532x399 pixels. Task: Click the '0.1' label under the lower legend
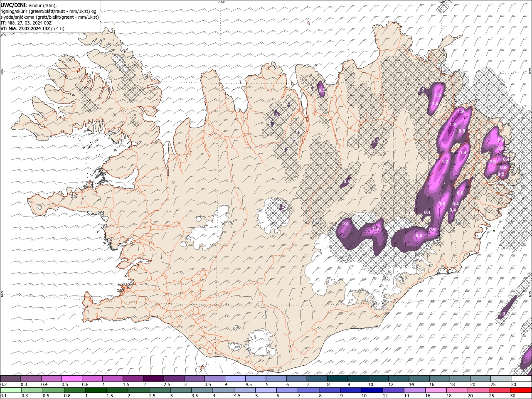(x=3, y=396)
